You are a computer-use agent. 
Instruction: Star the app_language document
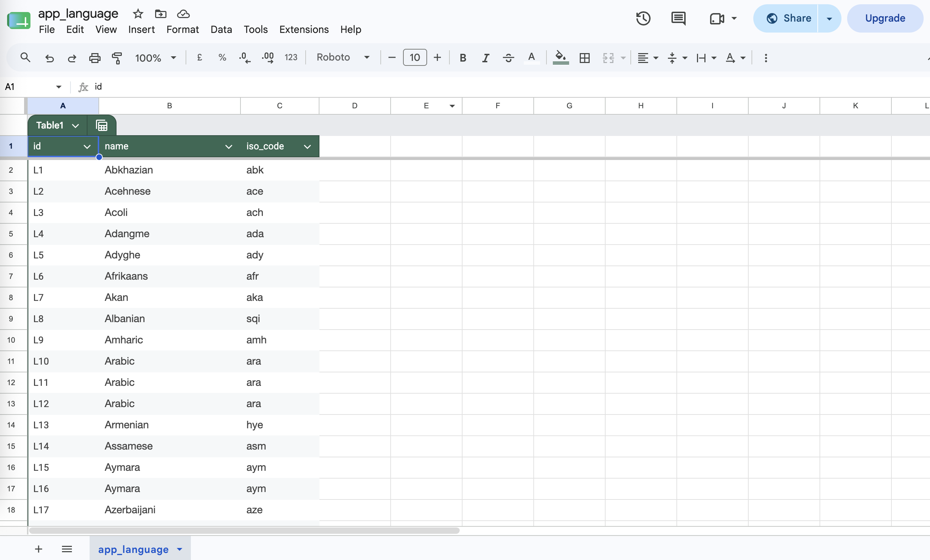pos(138,14)
